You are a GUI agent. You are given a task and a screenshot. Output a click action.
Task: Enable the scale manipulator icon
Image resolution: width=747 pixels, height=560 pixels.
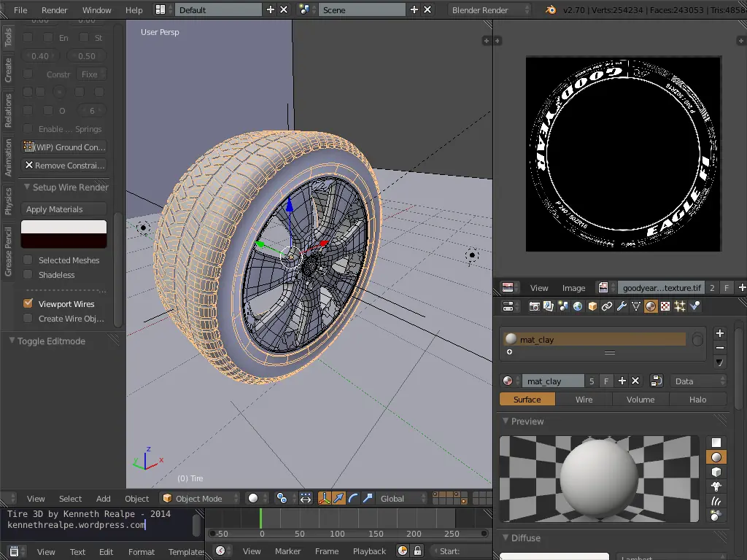click(x=368, y=499)
